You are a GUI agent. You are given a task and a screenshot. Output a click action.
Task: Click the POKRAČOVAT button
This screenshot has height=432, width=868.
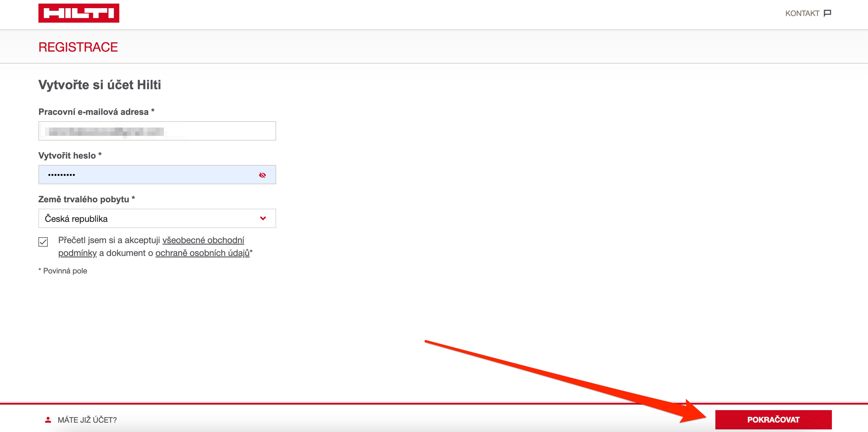click(x=773, y=419)
